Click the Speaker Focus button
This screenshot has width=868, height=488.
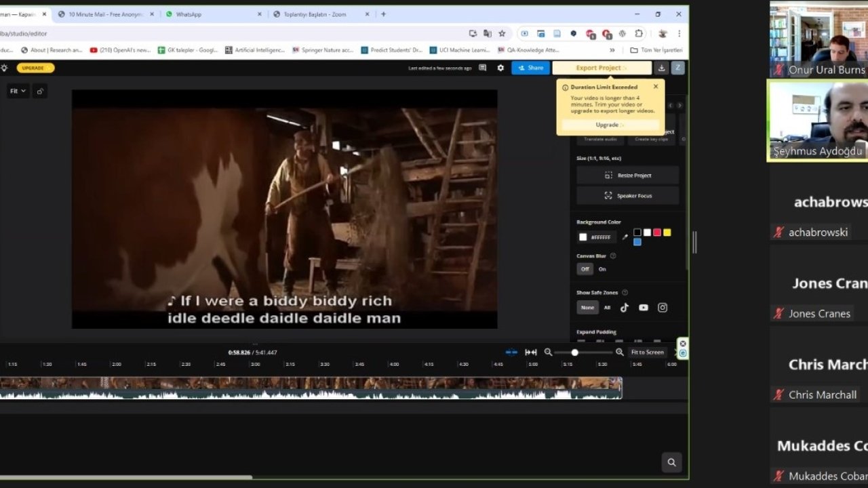628,195
